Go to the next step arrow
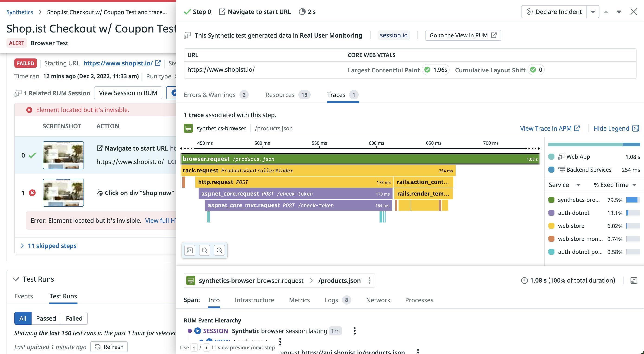 coord(619,12)
